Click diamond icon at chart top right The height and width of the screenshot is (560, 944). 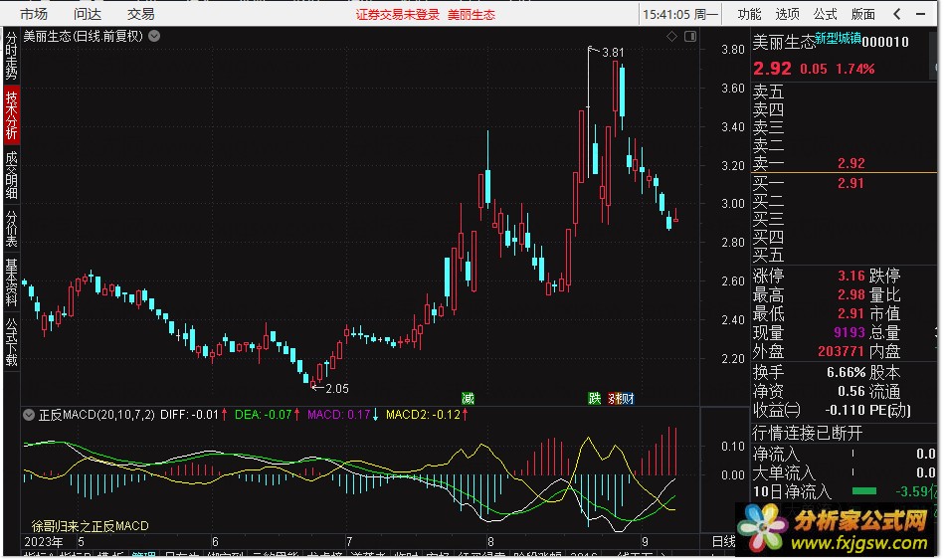[x=671, y=36]
